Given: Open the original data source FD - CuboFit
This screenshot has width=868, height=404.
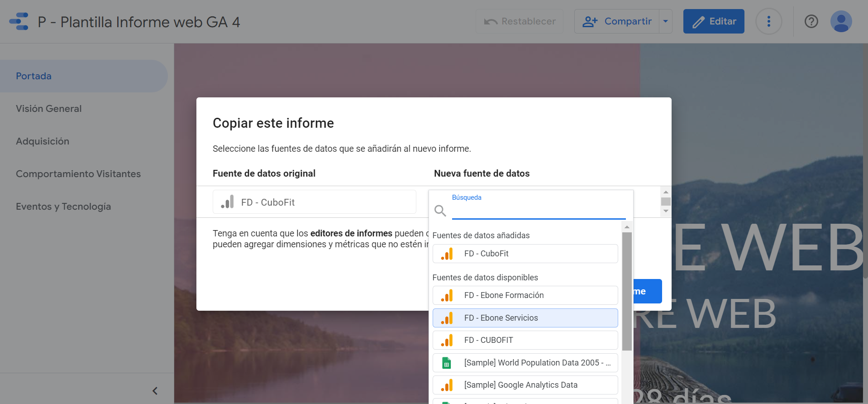Looking at the screenshot, I should (314, 202).
